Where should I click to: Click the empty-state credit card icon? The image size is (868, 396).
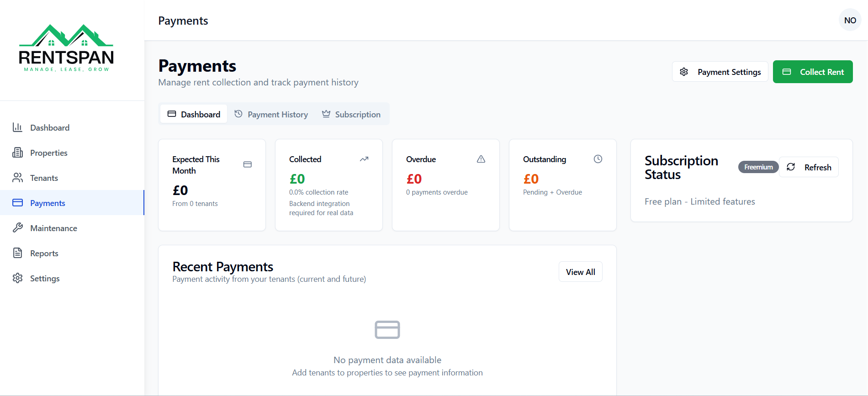387,329
